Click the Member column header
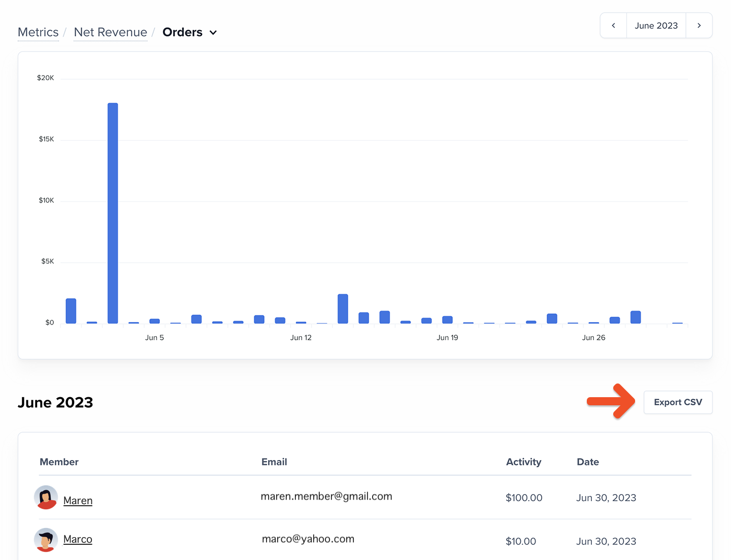Image resolution: width=731 pixels, height=560 pixels. [x=59, y=462]
